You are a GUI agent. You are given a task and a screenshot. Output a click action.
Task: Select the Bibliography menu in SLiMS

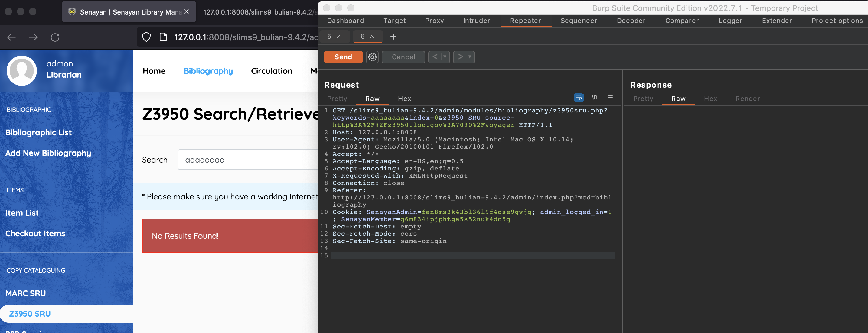click(208, 71)
